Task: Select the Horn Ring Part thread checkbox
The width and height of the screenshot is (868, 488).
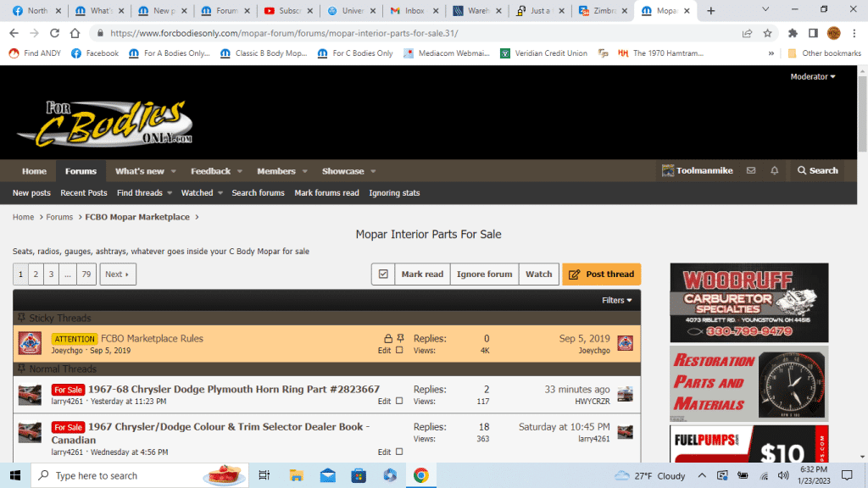Action: (x=400, y=402)
